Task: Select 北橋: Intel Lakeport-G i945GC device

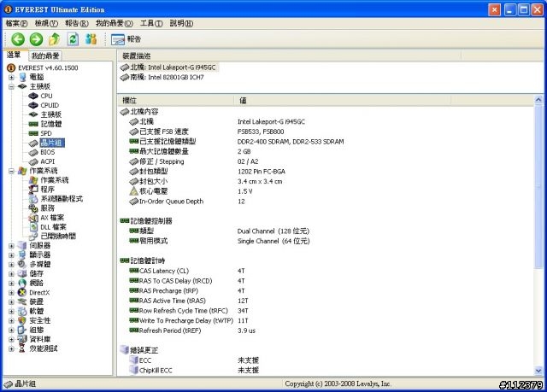Action: click(168, 67)
